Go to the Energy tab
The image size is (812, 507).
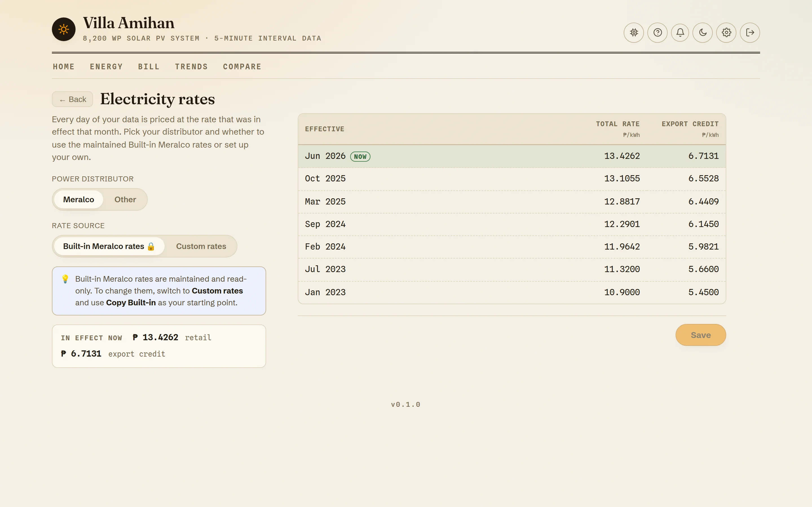point(106,67)
